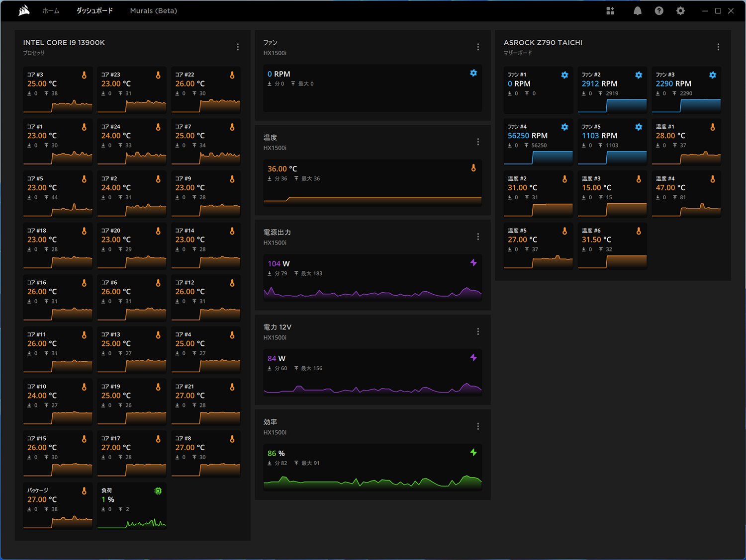746x560 pixels.
Task: Click gear icon on HX1500i fan tile
Action: pyautogui.click(x=473, y=73)
